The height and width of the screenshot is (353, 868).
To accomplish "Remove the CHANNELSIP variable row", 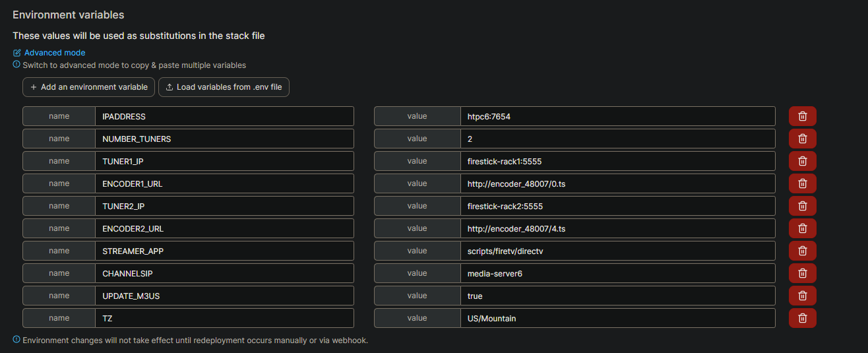I will (x=802, y=273).
